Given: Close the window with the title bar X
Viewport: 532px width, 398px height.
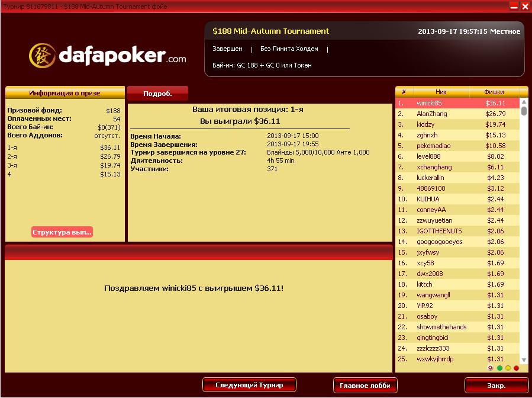Looking at the screenshot, I should 525,6.
